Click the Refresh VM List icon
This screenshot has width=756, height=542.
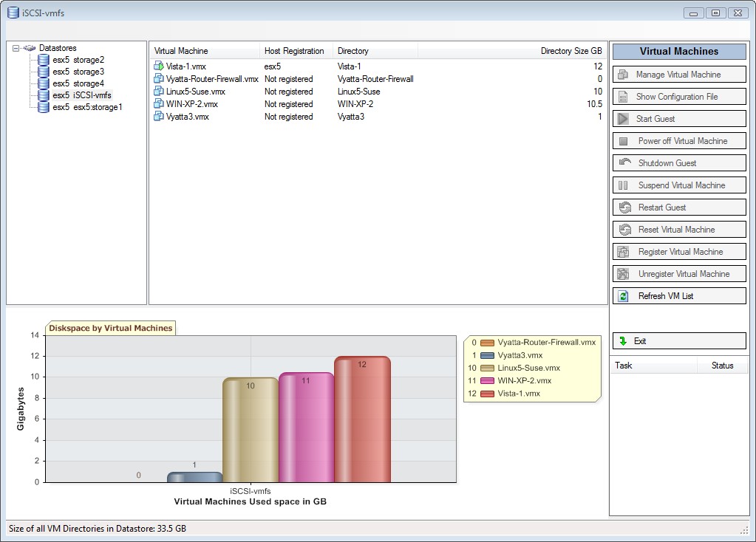coord(624,296)
